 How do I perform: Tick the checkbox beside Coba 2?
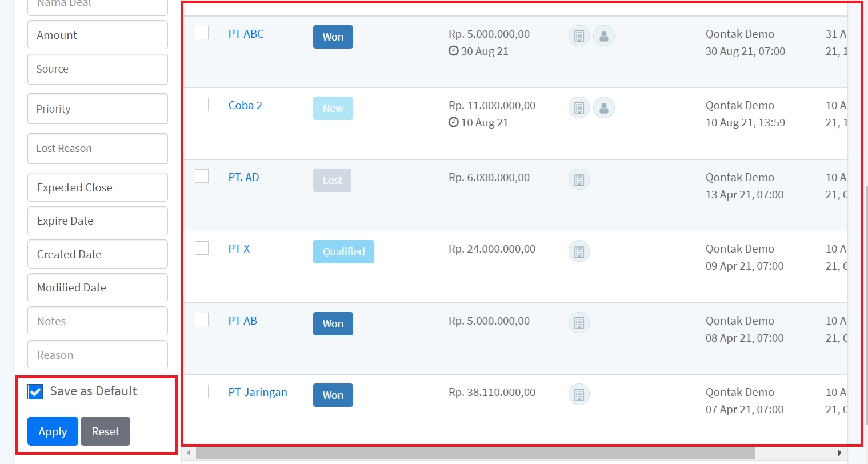tap(202, 105)
